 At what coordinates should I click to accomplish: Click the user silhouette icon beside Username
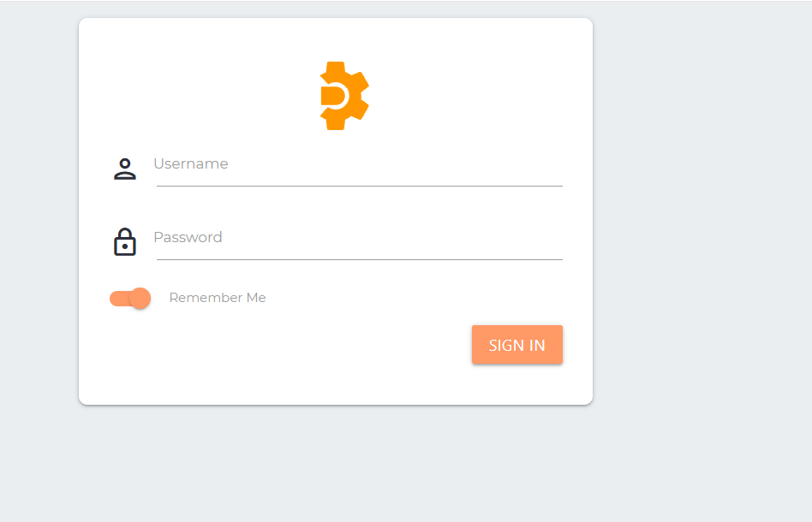[125, 169]
